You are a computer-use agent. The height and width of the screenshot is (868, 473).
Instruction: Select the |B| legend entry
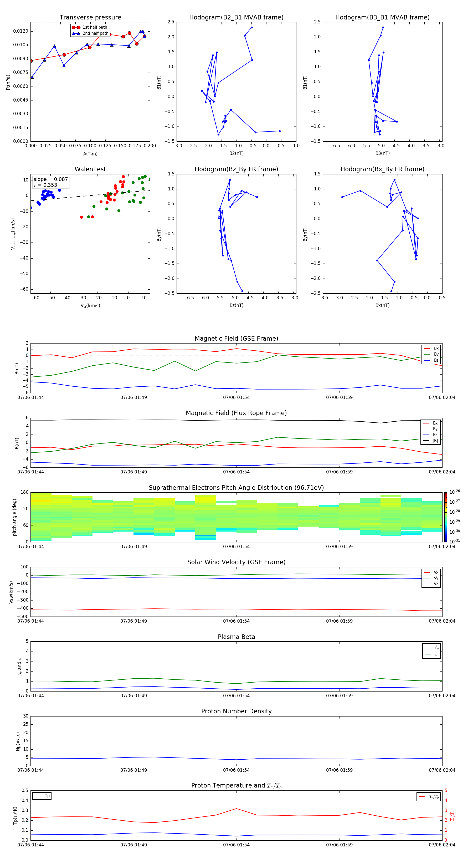[431, 441]
